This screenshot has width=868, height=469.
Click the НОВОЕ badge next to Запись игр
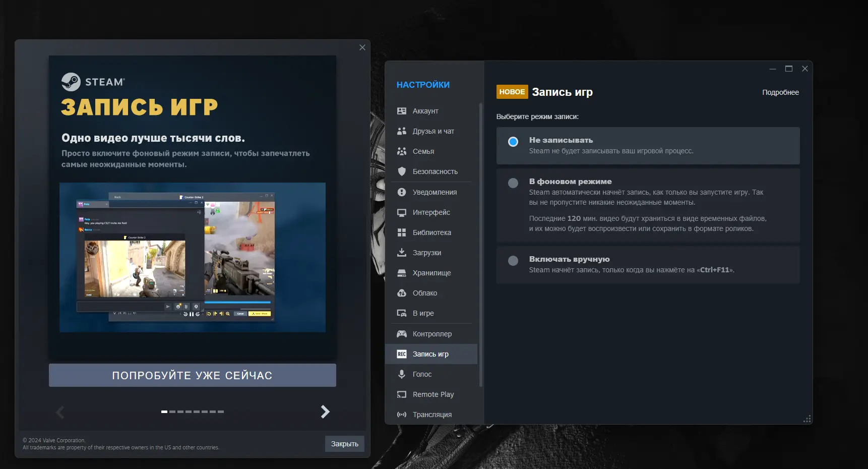(512, 92)
